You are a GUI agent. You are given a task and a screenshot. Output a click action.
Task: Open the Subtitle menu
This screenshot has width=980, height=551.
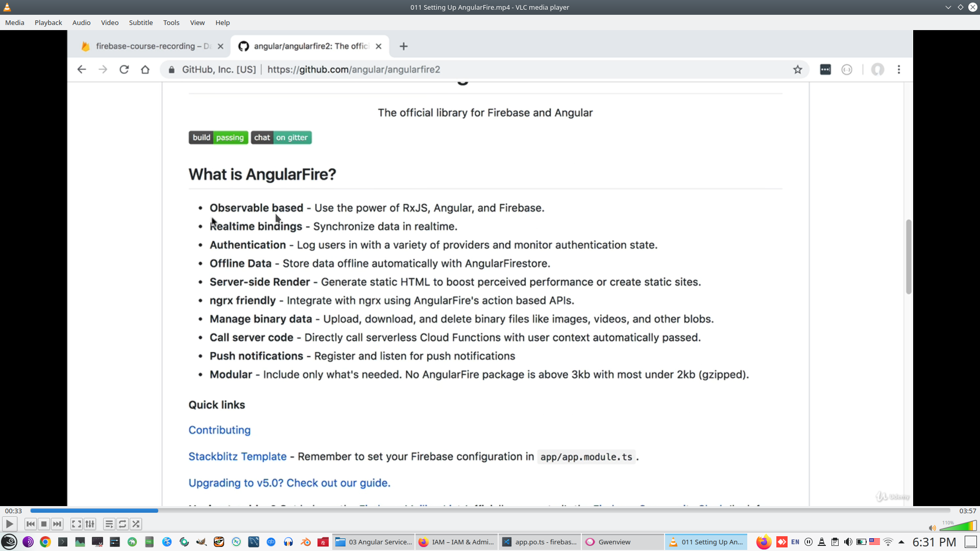pyautogui.click(x=140, y=22)
